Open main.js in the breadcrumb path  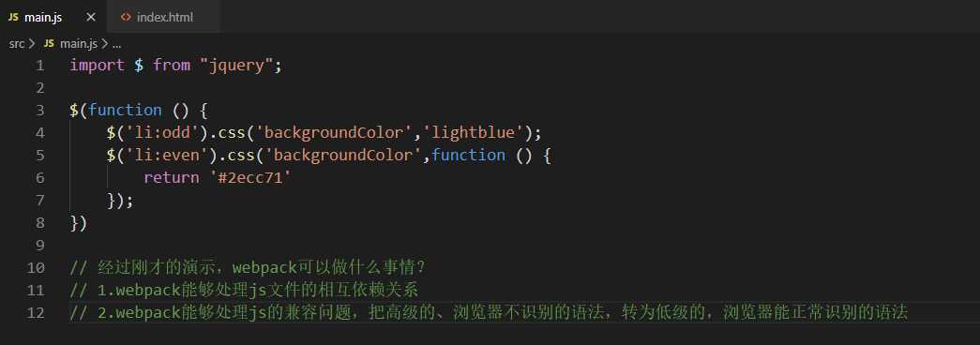[79, 44]
